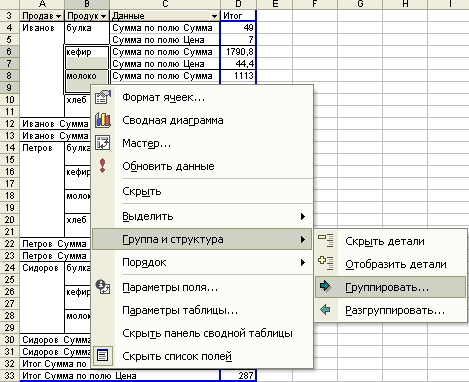Click the hide details minus icon in submenu
Image resolution: width=469 pixels, height=382 pixels.
(x=325, y=241)
